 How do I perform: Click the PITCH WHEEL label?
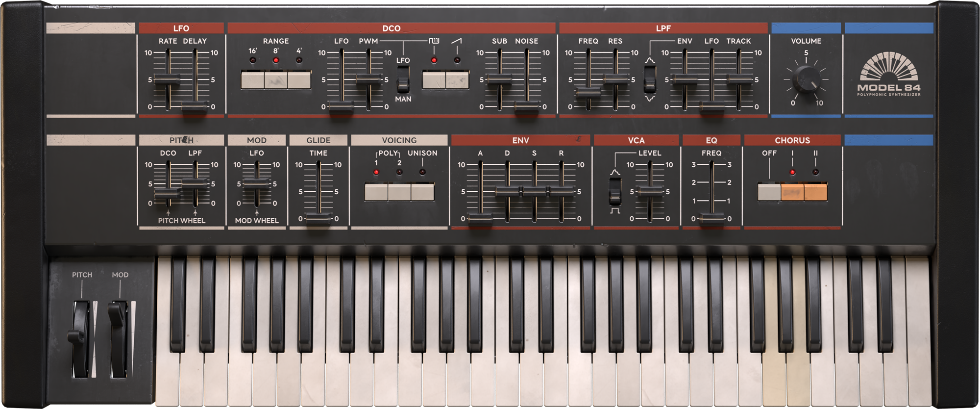click(x=182, y=221)
